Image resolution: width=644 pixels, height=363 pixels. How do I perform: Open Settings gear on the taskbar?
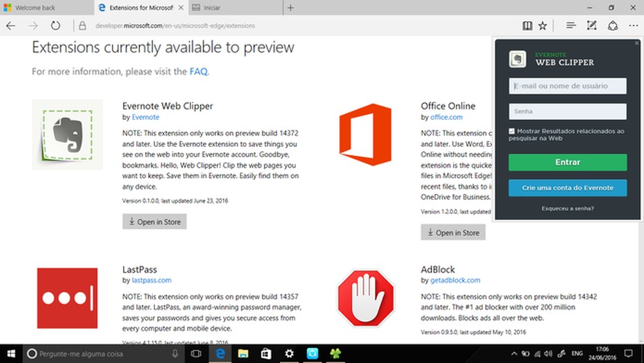click(x=289, y=354)
